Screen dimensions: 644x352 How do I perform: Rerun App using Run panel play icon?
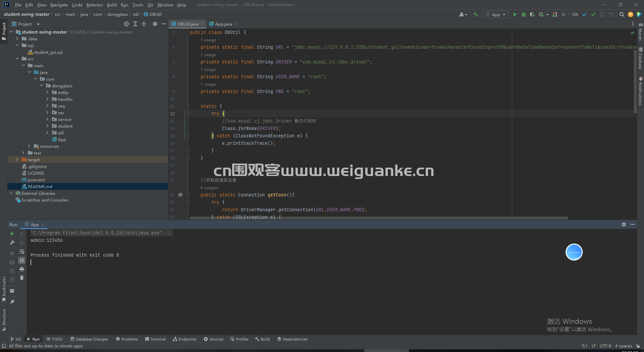[12, 234]
